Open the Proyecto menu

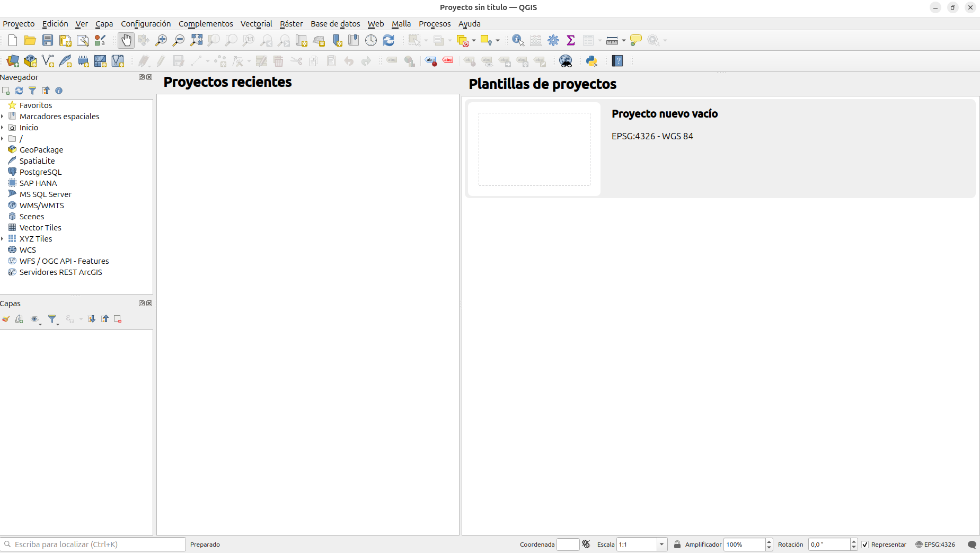pyautogui.click(x=19, y=24)
